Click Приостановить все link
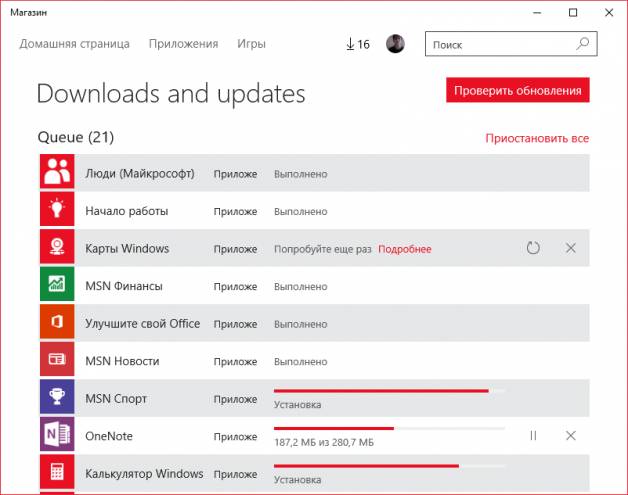 point(537,138)
